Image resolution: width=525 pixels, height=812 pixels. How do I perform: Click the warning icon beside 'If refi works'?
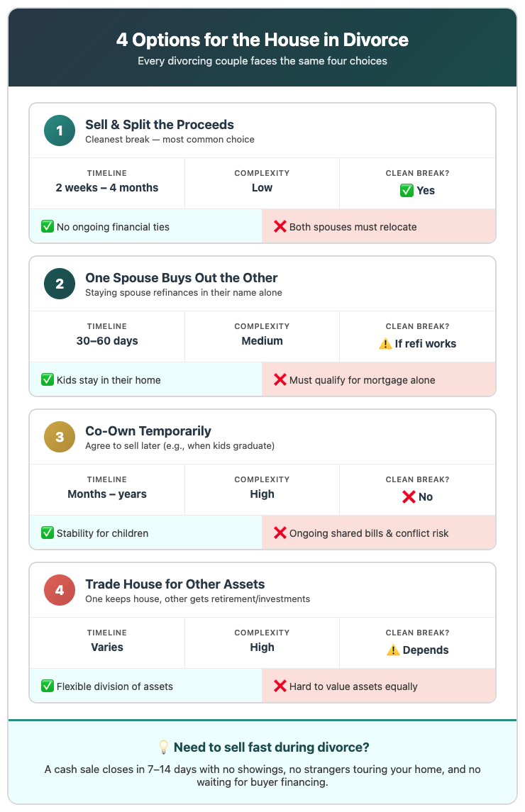(385, 344)
